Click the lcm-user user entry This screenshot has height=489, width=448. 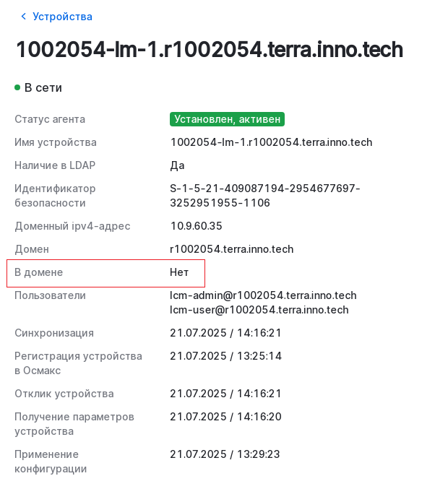(259, 310)
